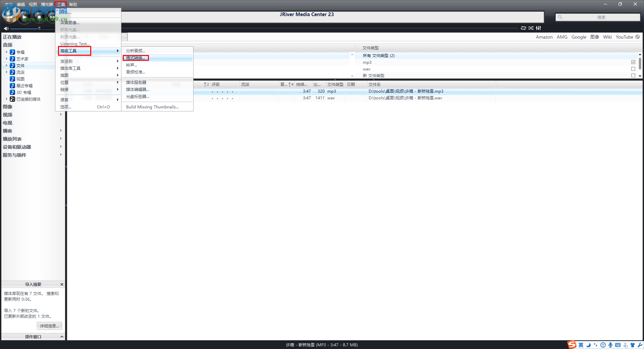Click the 视图 music note icon
Screen dimensions: 644x349
click(x=12, y=79)
